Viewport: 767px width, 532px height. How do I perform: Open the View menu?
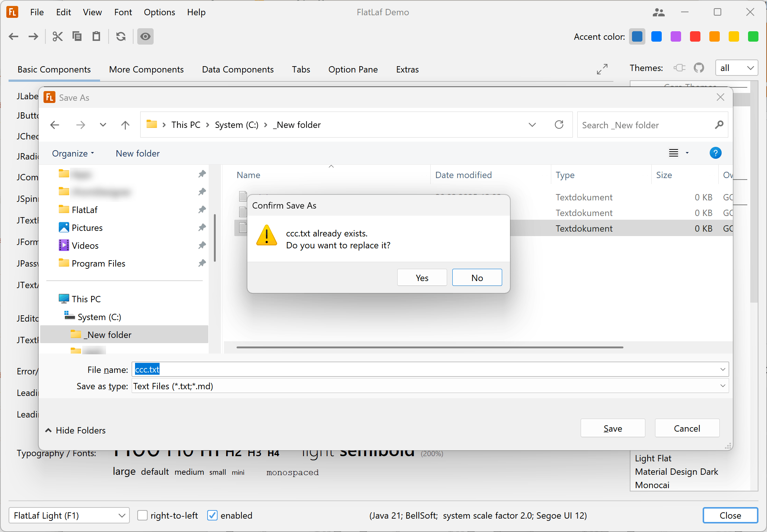pos(92,12)
